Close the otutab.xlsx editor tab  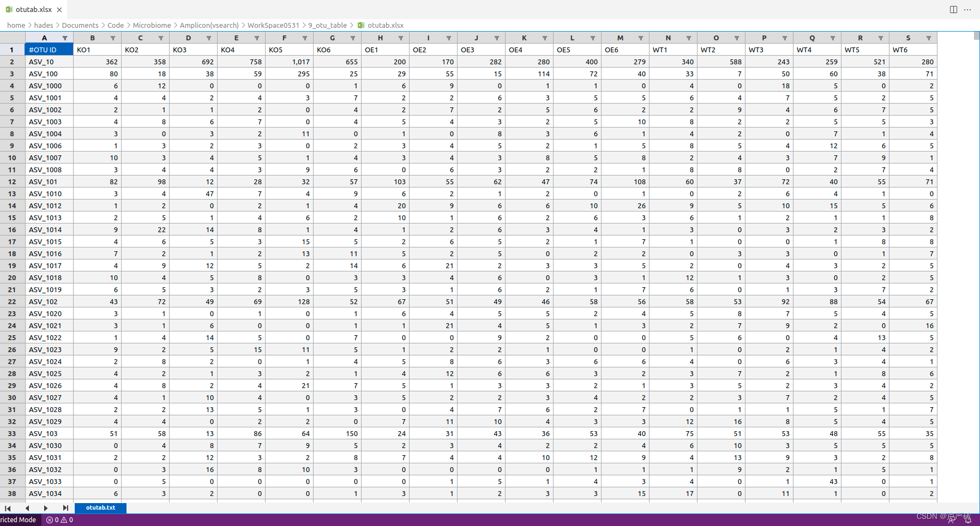tap(59, 9)
